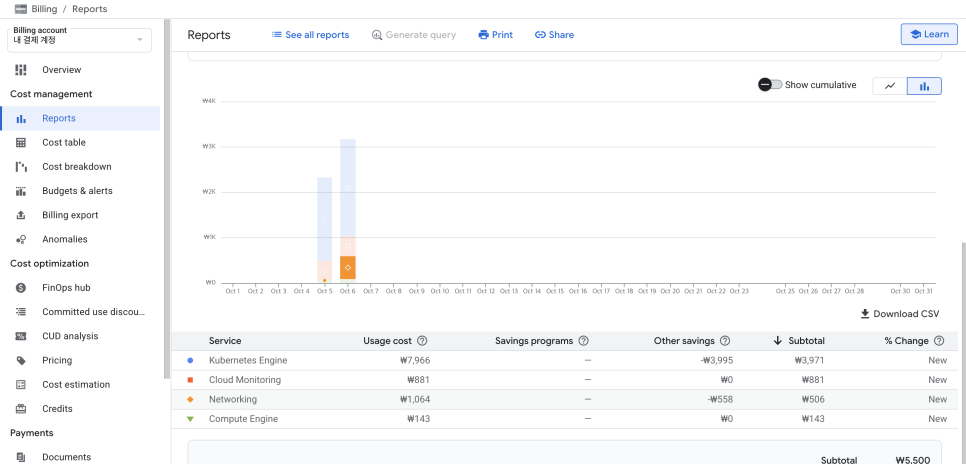Download the report as CSV
Screen dimensions: 966x464
click(x=900, y=314)
